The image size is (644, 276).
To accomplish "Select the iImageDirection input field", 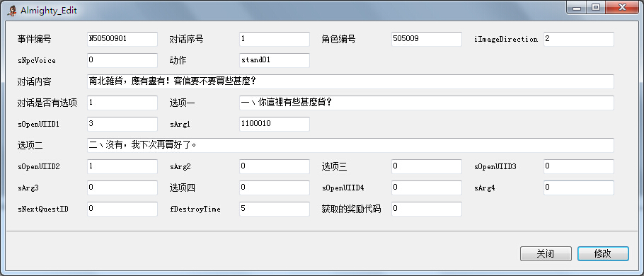I will coord(579,39).
